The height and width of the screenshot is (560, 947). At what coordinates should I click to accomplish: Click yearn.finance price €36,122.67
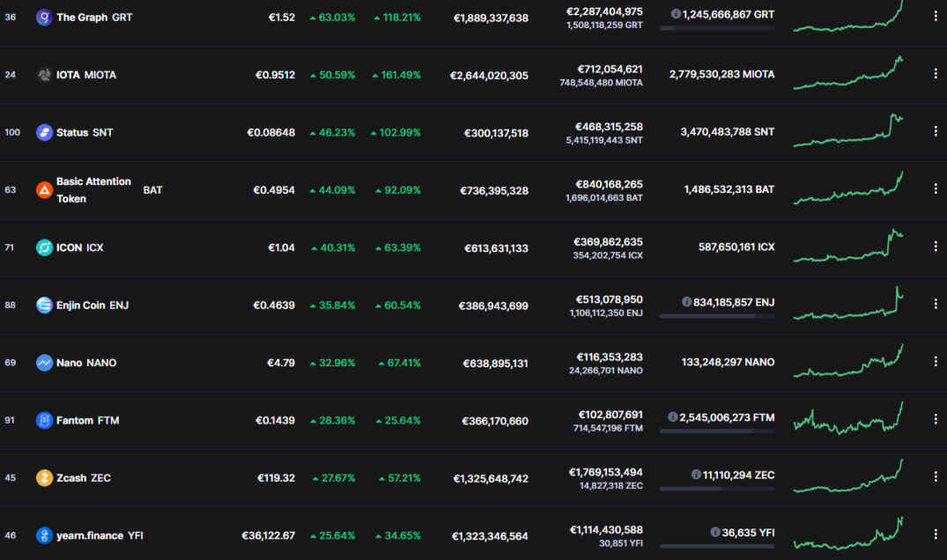pos(268,535)
